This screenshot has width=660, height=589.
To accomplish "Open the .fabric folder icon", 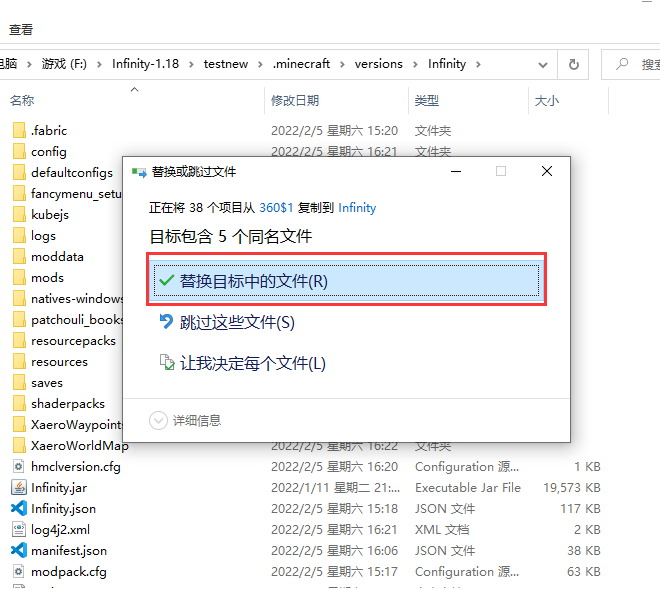I will pos(19,131).
